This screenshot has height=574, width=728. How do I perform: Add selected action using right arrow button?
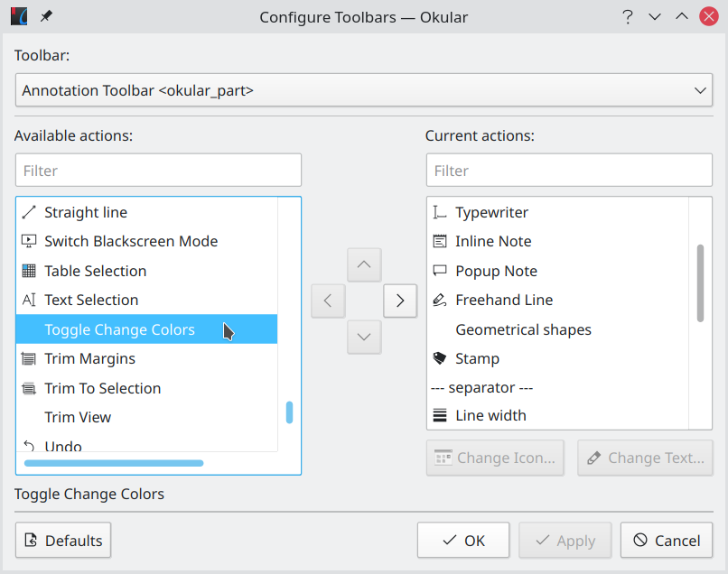(x=400, y=301)
